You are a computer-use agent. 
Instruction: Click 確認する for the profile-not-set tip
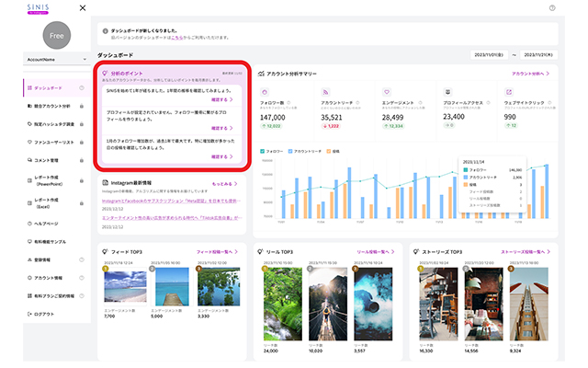[221, 128]
